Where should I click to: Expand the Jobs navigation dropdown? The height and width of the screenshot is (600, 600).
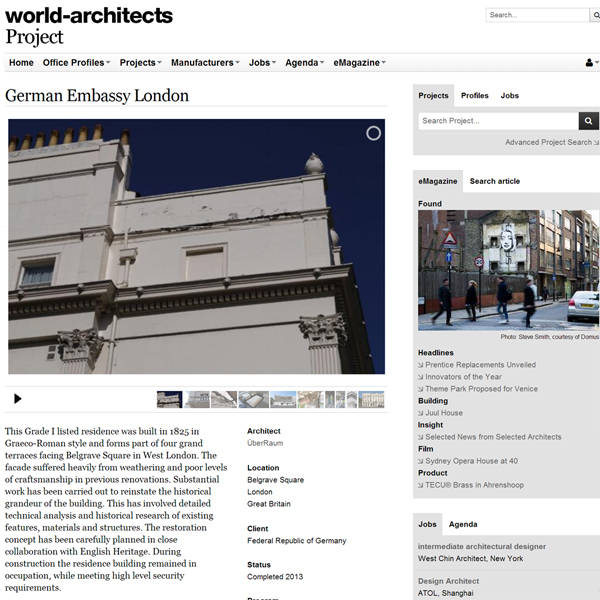pyautogui.click(x=262, y=63)
